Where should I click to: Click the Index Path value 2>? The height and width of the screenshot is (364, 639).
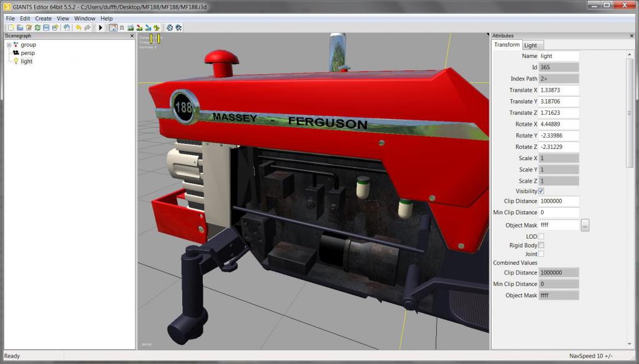pos(559,79)
